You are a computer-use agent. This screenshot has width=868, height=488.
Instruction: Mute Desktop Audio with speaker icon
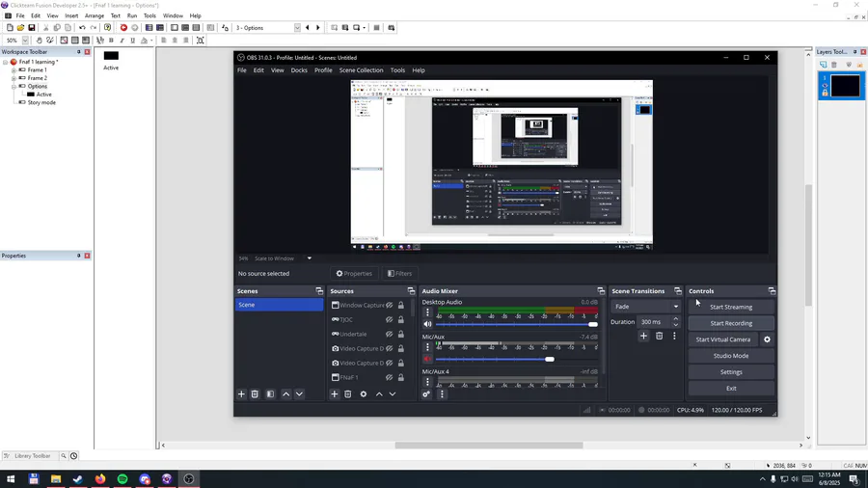pyautogui.click(x=427, y=324)
